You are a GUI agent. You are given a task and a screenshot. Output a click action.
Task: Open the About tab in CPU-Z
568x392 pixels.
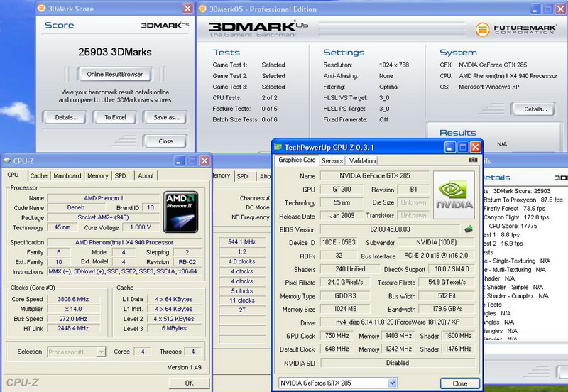pos(146,175)
